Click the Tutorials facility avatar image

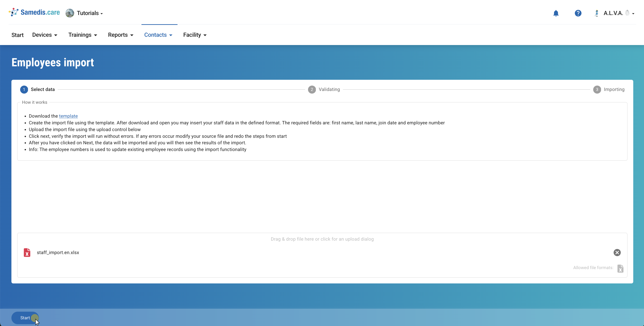[70, 13]
